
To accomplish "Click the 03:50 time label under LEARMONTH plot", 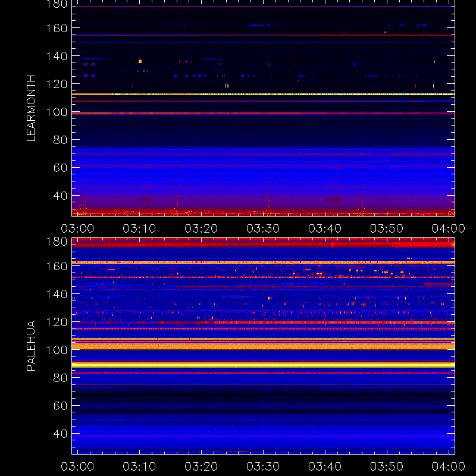I will (x=386, y=228).
